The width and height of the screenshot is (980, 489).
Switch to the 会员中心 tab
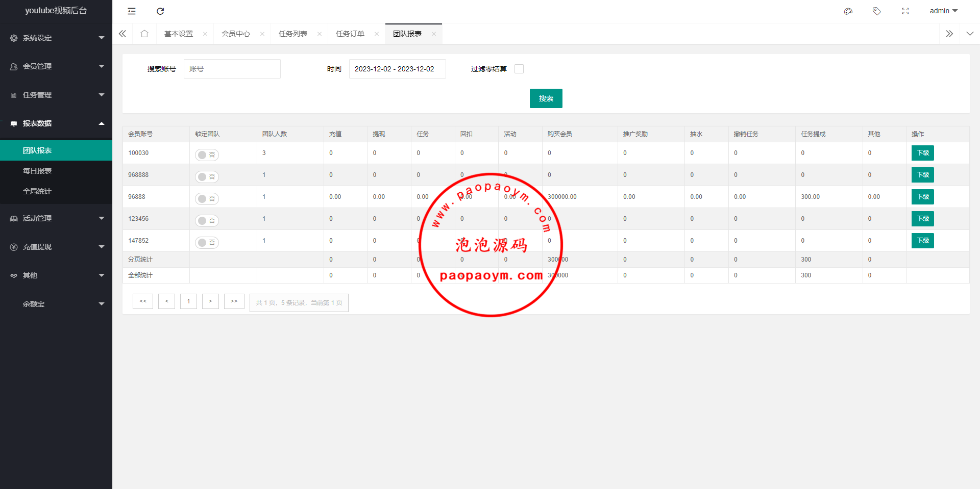[236, 34]
